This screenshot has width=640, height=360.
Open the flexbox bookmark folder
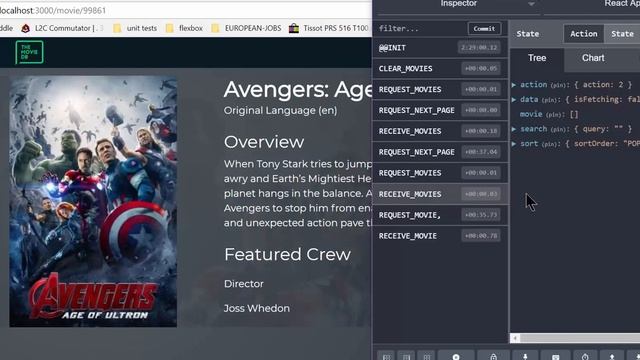pyautogui.click(x=184, y=28)
